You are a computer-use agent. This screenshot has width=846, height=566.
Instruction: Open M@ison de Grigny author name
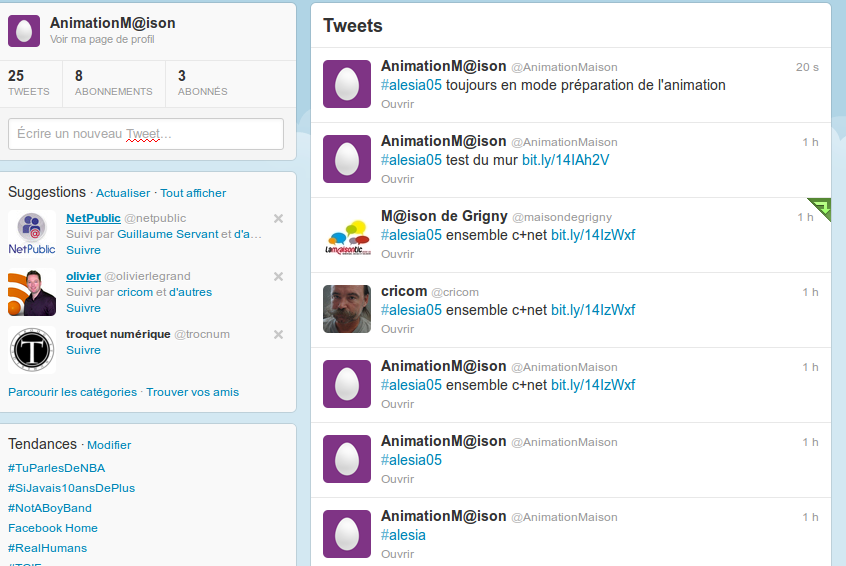coord(444,216)
